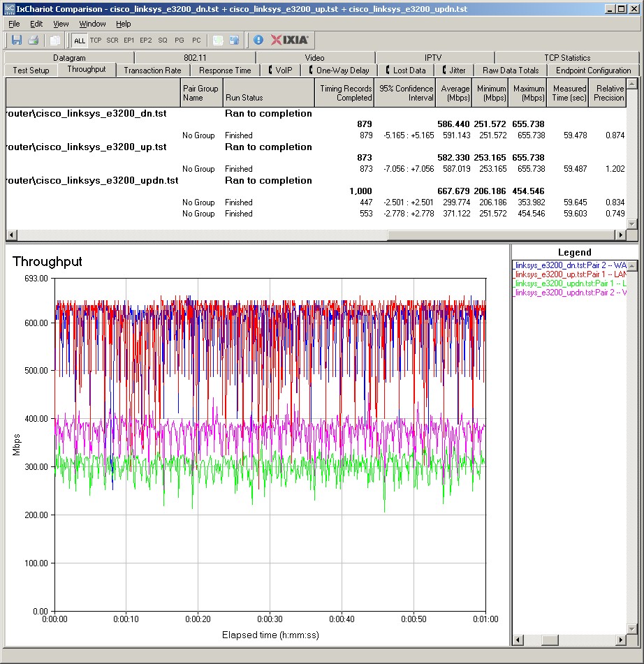Toggle the SQ view filter
The image size is (644, 664).
[x=163, y=40]
